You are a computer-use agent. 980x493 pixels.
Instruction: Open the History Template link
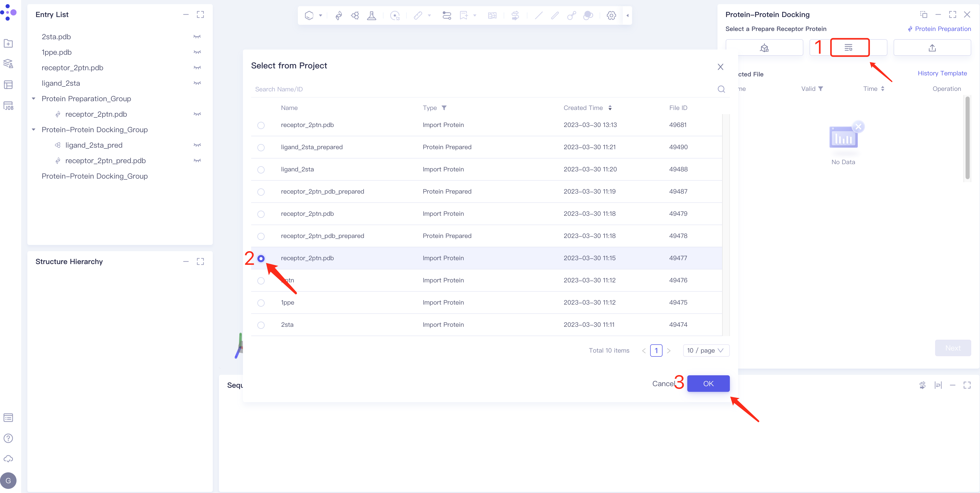(x=942, y=73)
